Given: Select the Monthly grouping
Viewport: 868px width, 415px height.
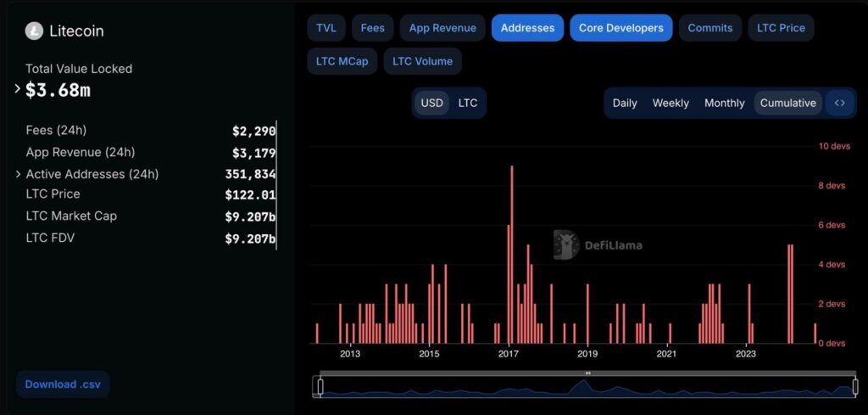Looking at the screenshot, I should click(724, 103).
